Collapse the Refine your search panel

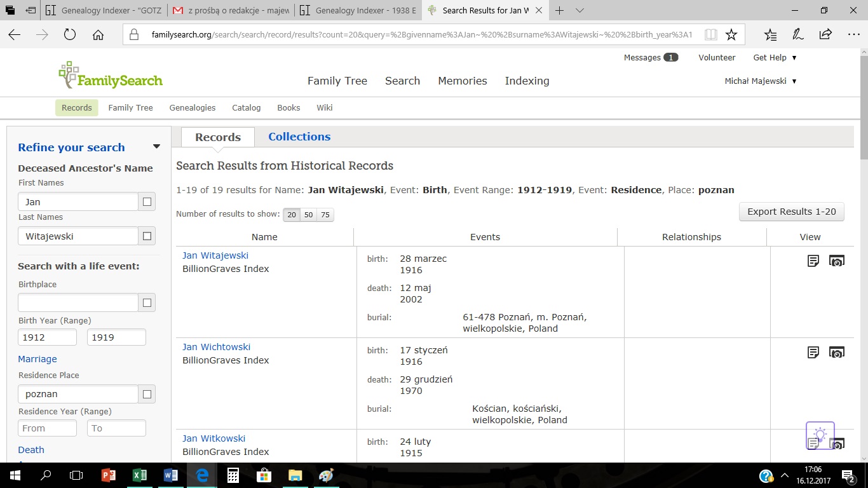[x=156, y=147]
